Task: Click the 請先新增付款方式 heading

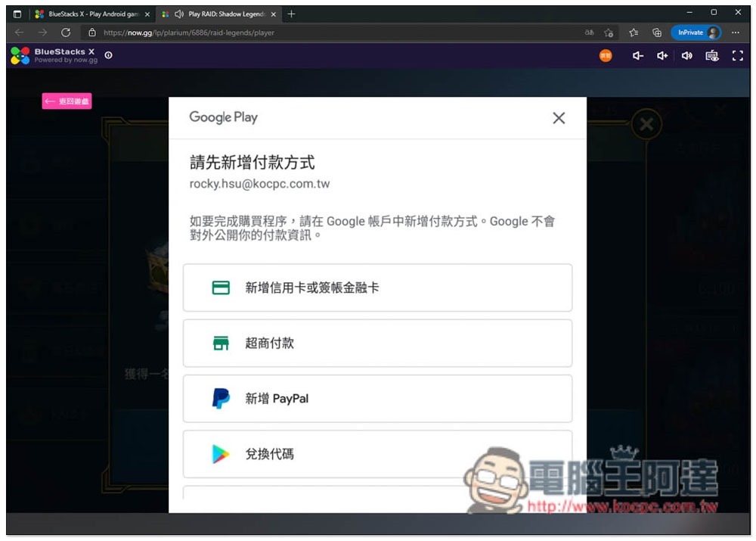Action: click(253, 162)
